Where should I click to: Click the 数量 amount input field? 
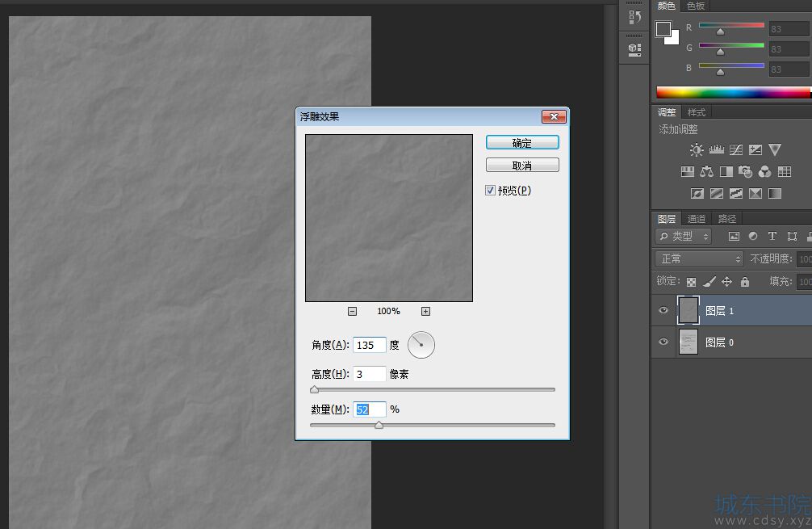click(x=369, y=409)
